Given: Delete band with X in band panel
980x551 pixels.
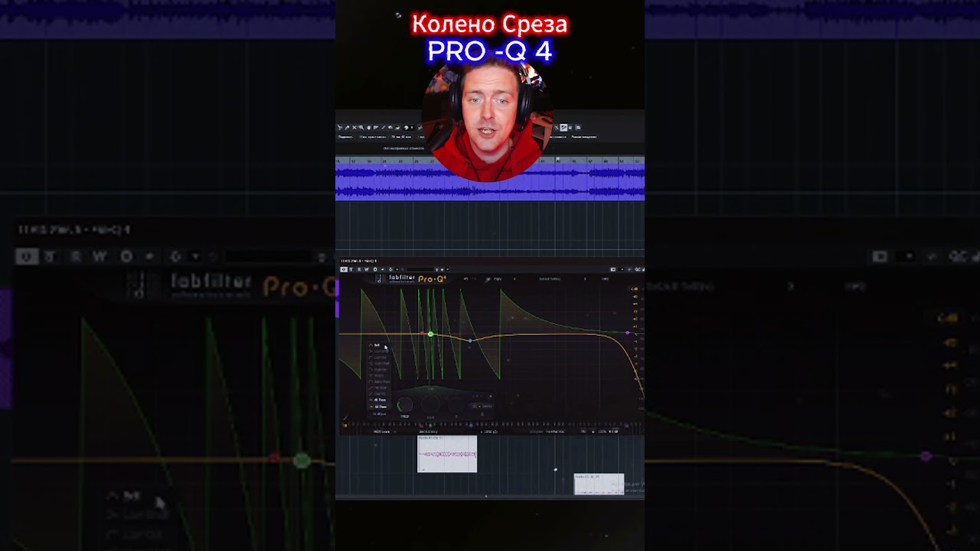Looking at the screenshot, I should pyautogui.click(x=491, y=396).
